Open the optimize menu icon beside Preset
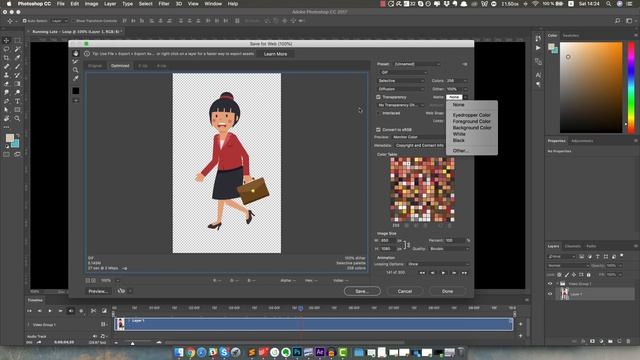The height and width of the screenshot is (360, 640). (x=464, y=64)
